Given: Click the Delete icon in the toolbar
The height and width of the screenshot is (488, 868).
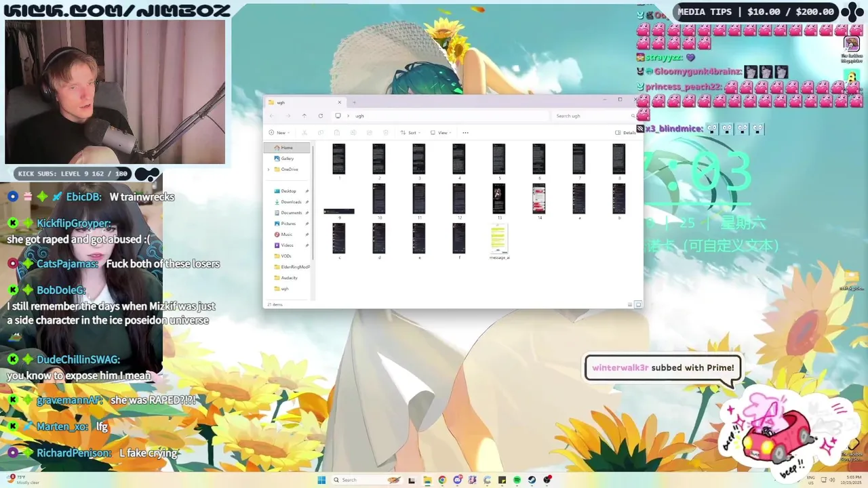Looking at the screenshot, I should click(385, 133).
